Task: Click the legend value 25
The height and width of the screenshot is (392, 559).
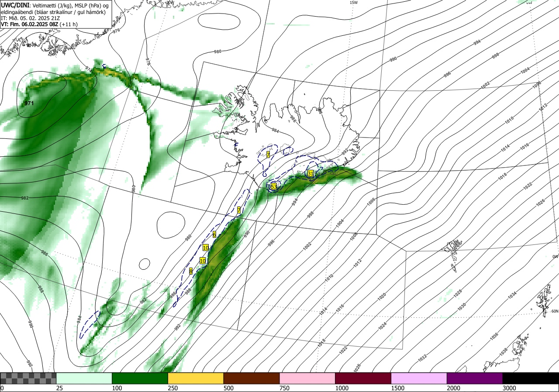Action: [x=59, y=388]
